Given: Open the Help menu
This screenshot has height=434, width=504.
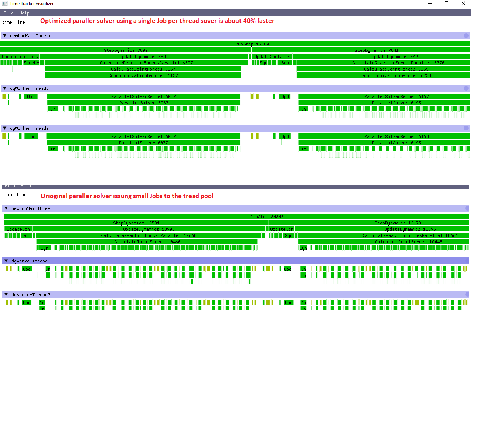Looking at the screenshot, I should 24,13.
